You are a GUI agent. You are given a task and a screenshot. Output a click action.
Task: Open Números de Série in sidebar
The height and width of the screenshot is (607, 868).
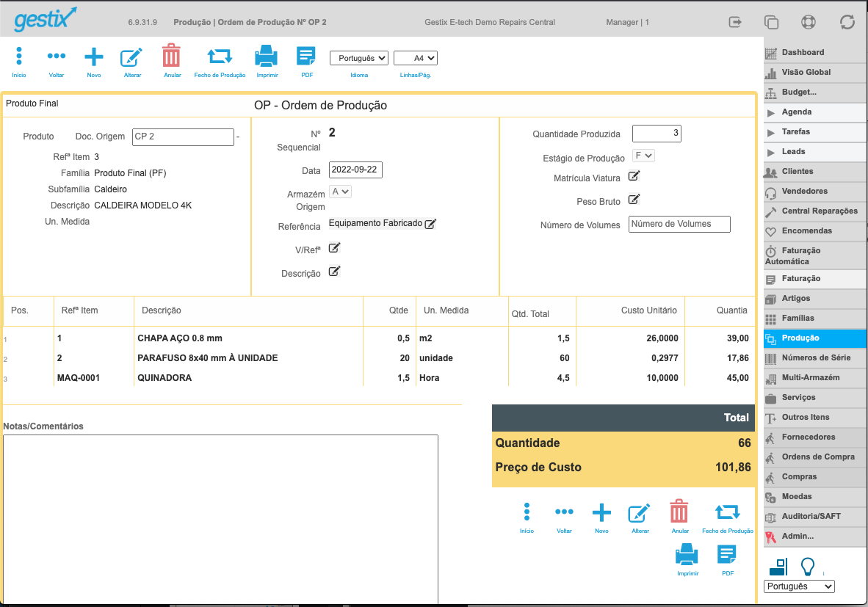coord(815,358)
